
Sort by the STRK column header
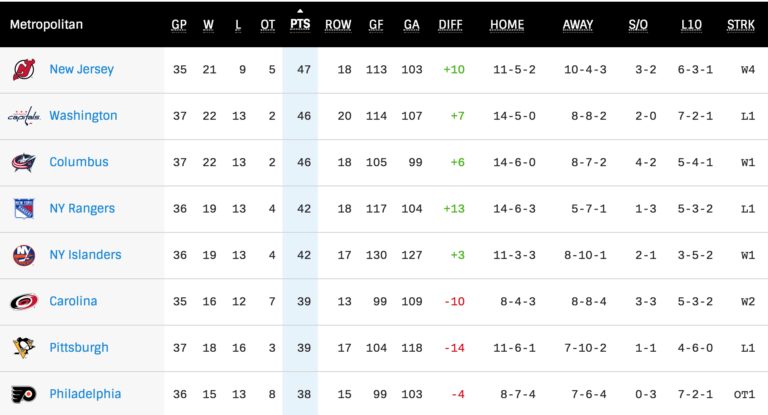(741, 25)
